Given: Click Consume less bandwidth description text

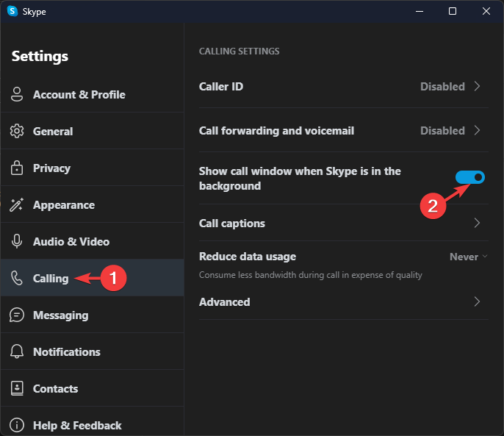Looking at the screenshot, I should coord(311,275).
